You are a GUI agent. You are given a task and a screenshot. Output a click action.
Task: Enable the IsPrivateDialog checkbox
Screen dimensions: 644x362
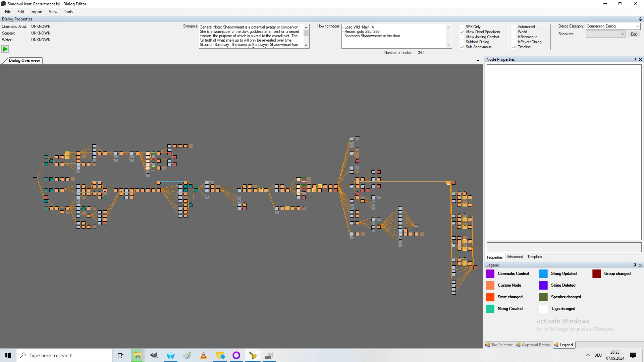(514, 42)
